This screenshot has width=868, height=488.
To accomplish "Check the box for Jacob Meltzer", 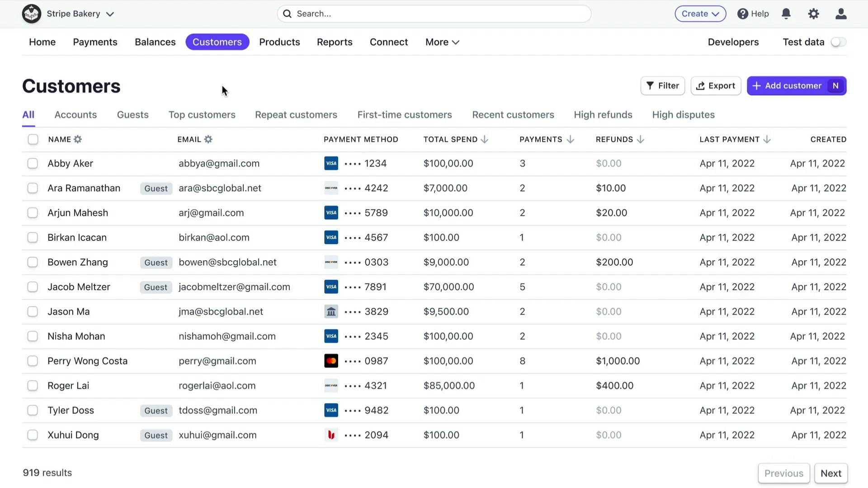I will coord(33,287).
